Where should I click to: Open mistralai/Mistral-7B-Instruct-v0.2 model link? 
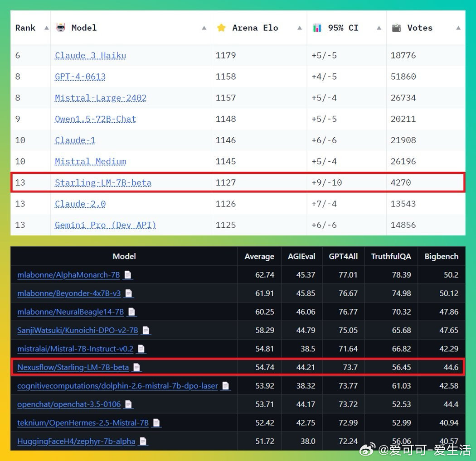(75, 349)
